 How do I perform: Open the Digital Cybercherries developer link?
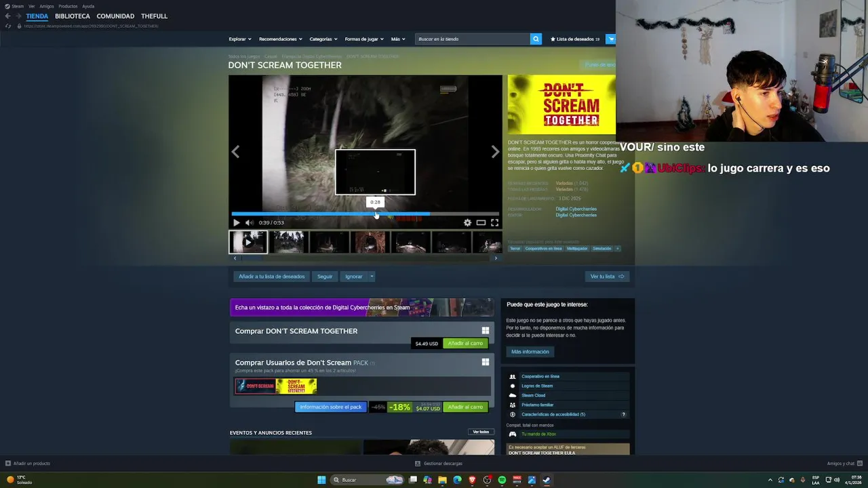[576, 209]
